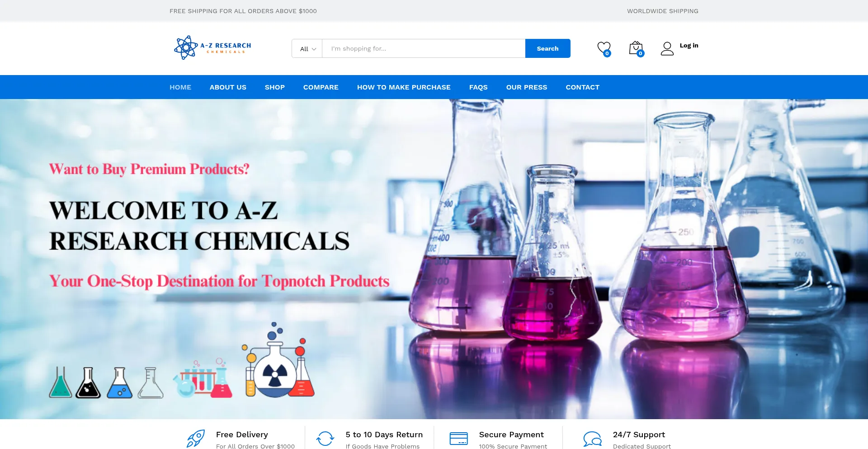
Task: Click the Log in link
Action: (689, 45)
